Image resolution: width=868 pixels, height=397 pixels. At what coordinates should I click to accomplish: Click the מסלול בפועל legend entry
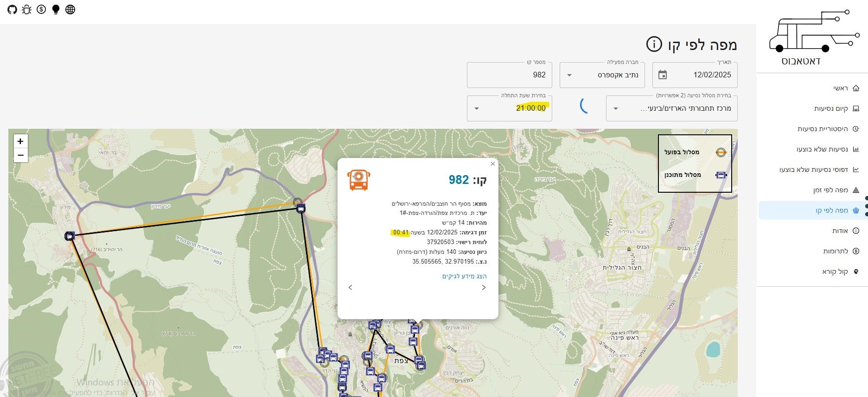695,152
